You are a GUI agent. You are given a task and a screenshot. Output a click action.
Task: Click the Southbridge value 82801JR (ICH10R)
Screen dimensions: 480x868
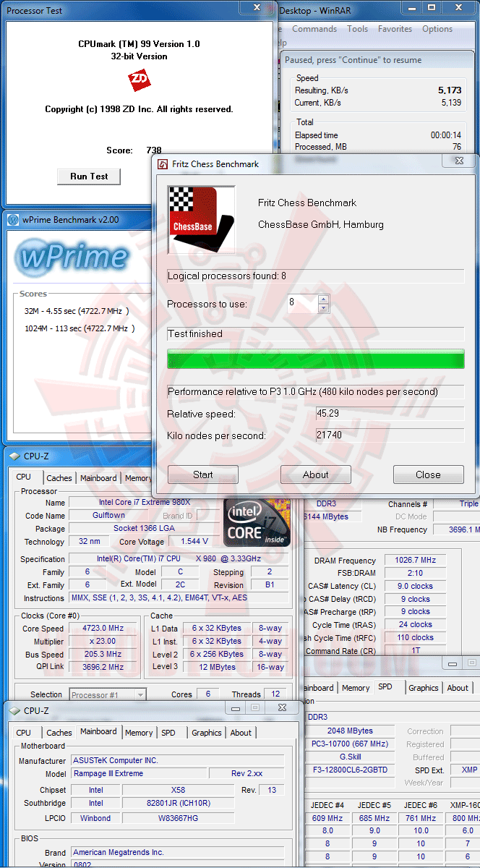(178, 803)
